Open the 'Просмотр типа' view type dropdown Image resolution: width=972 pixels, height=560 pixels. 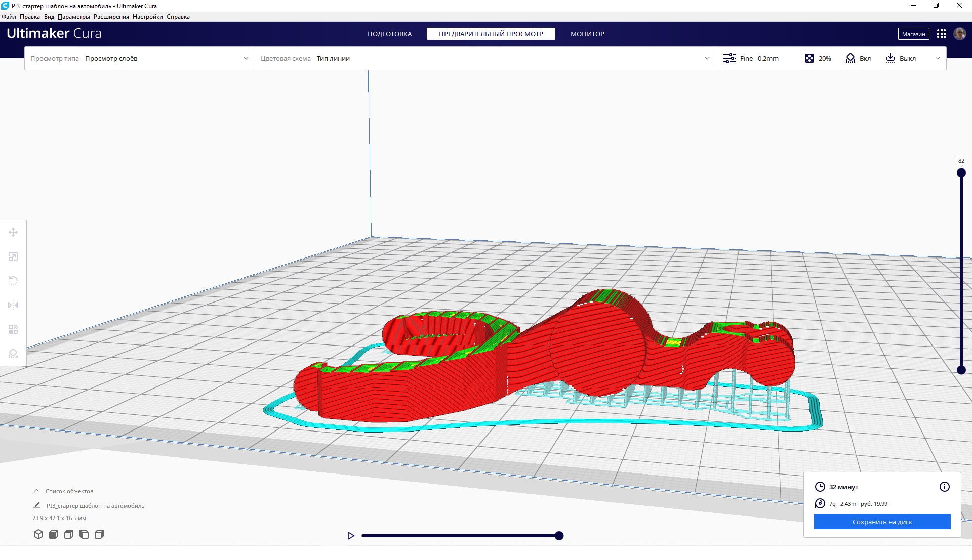coord(139,58)
